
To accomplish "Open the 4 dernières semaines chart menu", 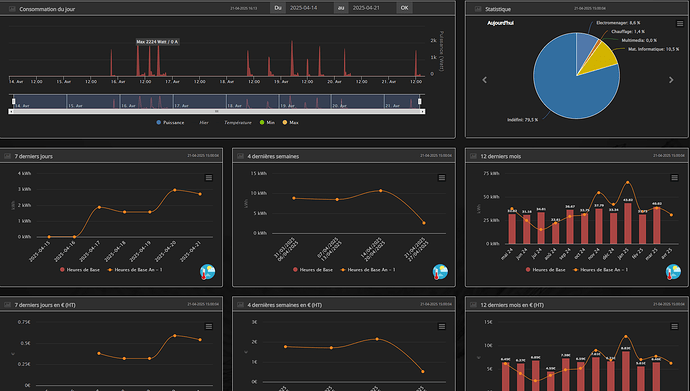I will point(441,178).
